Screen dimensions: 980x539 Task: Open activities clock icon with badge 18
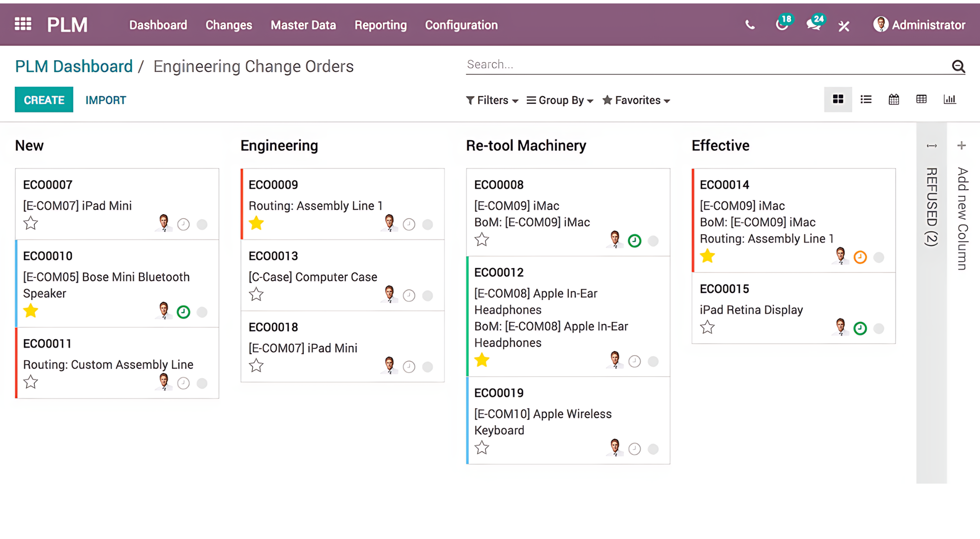pyautogui.click(x=782, y=24)
